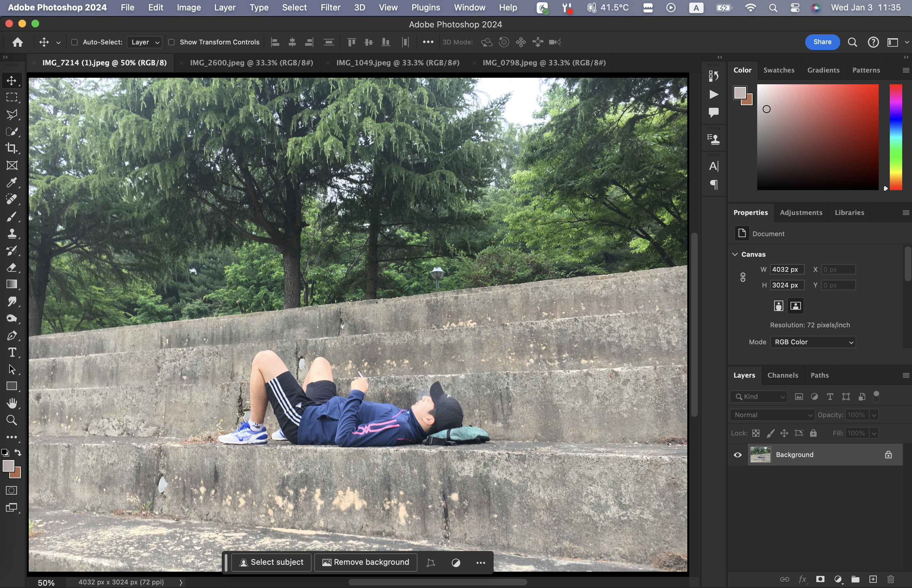Open the Normal blend mode dropdown
912x588 pixels.
pyautogui.click(x=772, y=415)
